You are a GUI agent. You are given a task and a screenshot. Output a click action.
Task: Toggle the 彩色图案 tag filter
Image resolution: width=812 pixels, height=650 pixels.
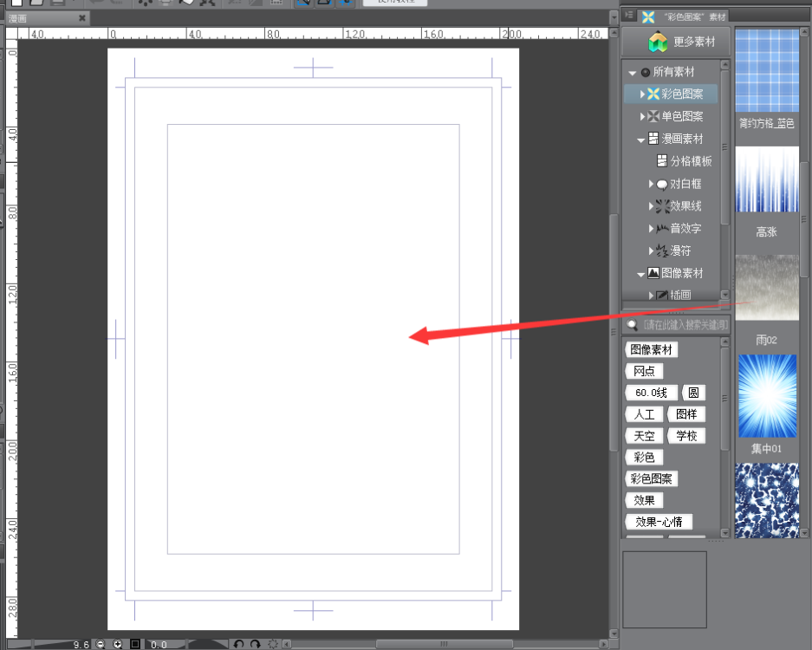pos(651,479)
